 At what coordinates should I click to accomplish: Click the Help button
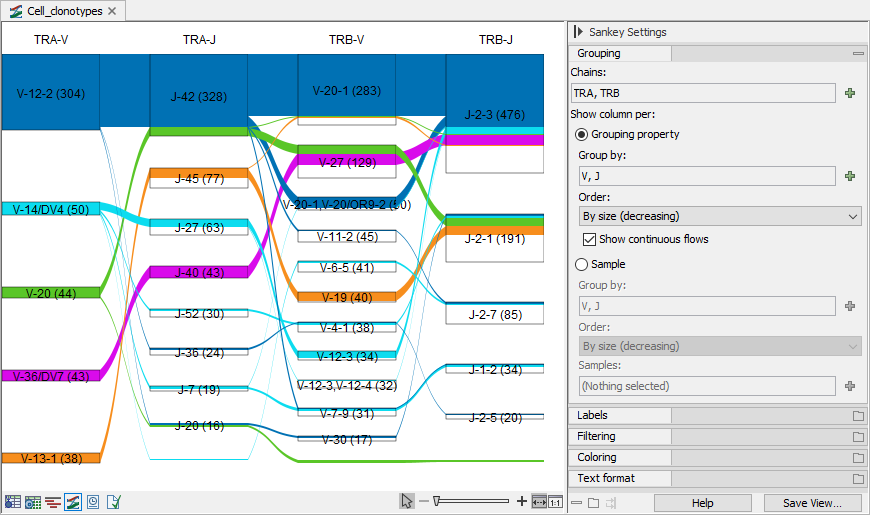pyautogui.click(x=702, y=503)
